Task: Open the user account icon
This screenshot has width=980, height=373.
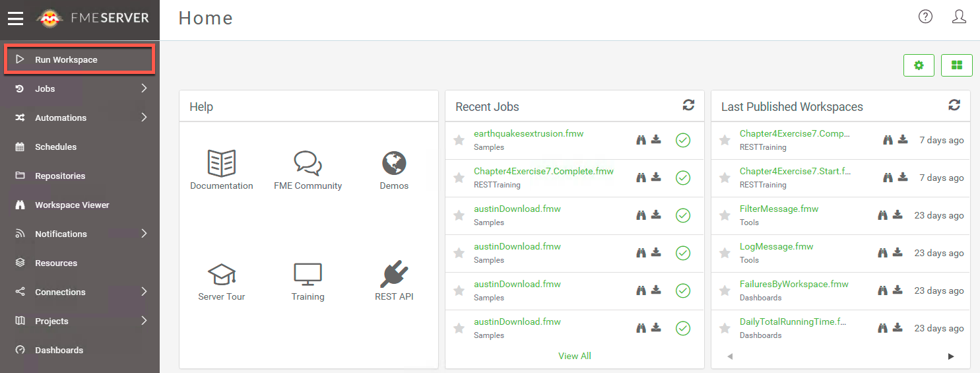Action: (959, 17)
